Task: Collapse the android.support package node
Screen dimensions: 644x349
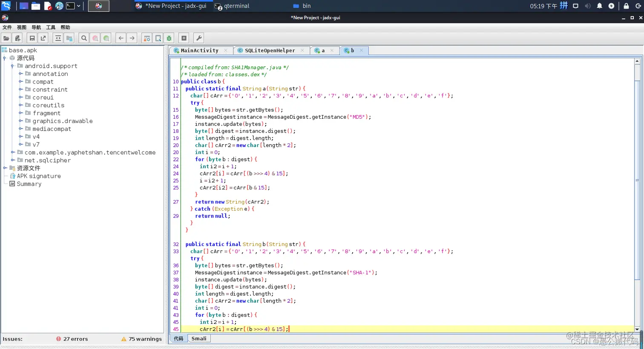Action: pos(12,66)
